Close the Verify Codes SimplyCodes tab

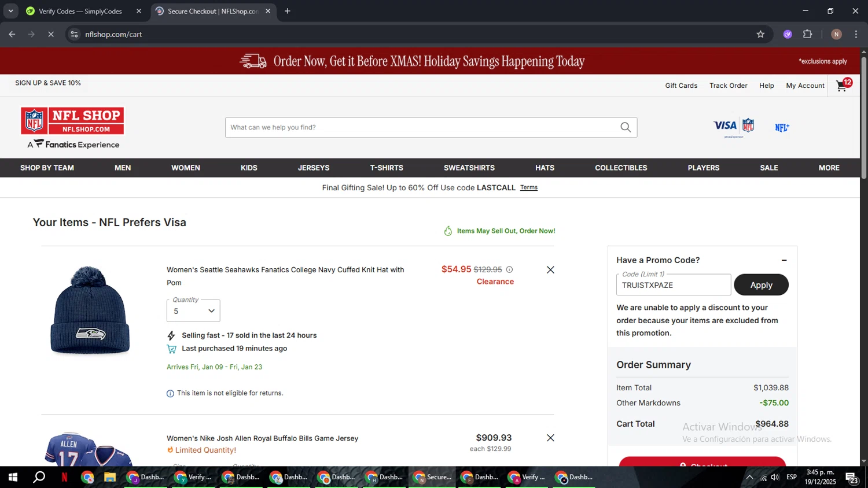coord(139,11)
